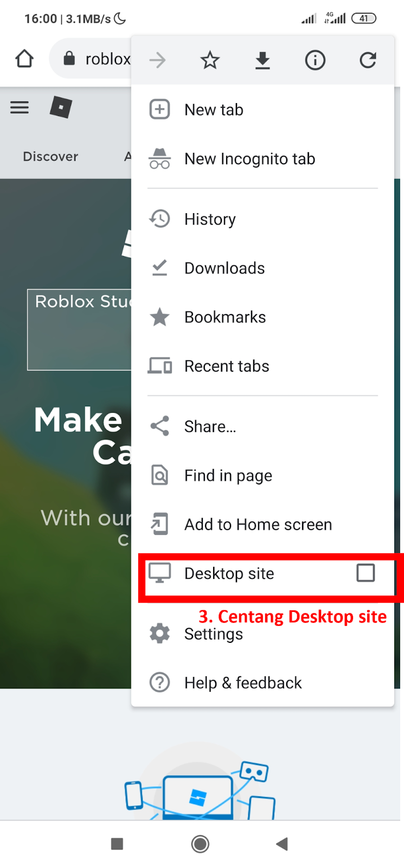Bookmark this page with star icon
This screenshot has height=868, width=404.
click(x=210, y=60)
